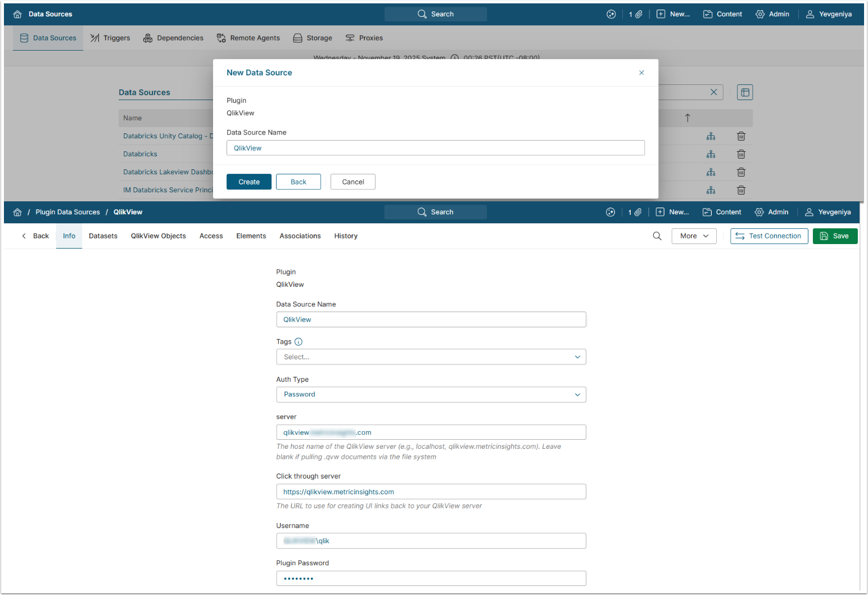Click the hierarchy icon in the Databricks Unity Catalog row

tap(711, 136)
